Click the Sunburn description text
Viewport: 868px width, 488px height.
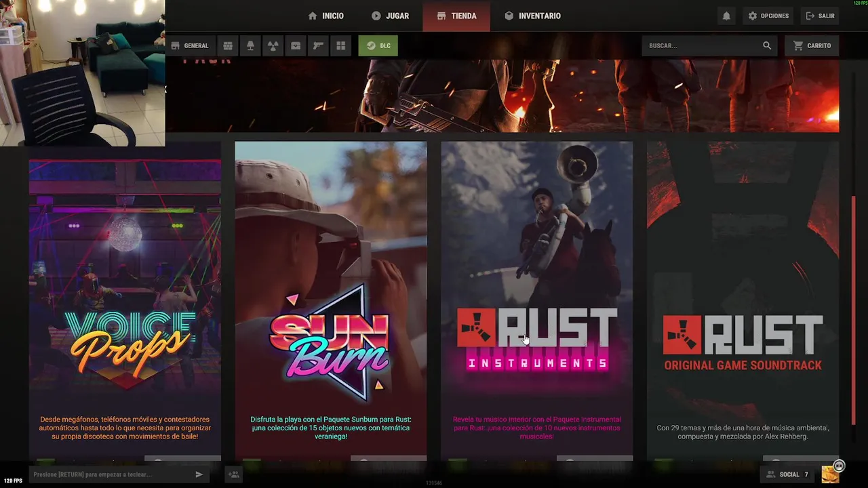point(331,428)
